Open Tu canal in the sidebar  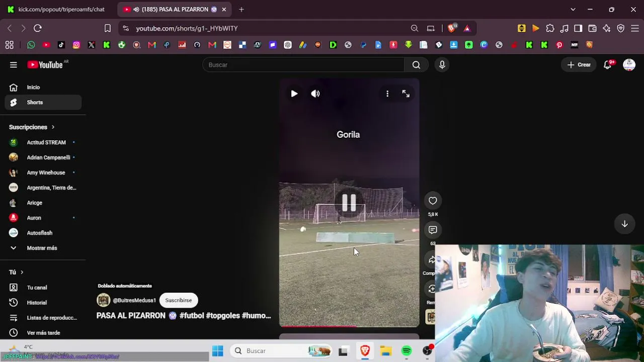coord(43,288)
